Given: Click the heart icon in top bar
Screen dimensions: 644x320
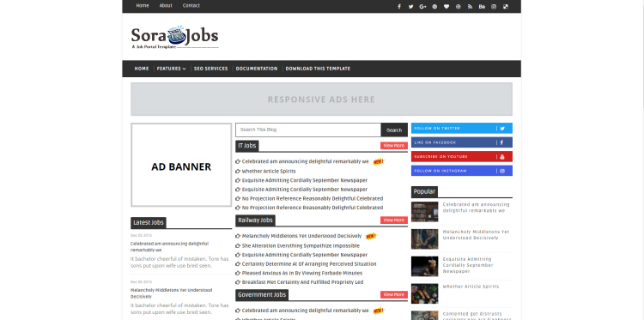Looking at the screenshot, I should point(447,7).
